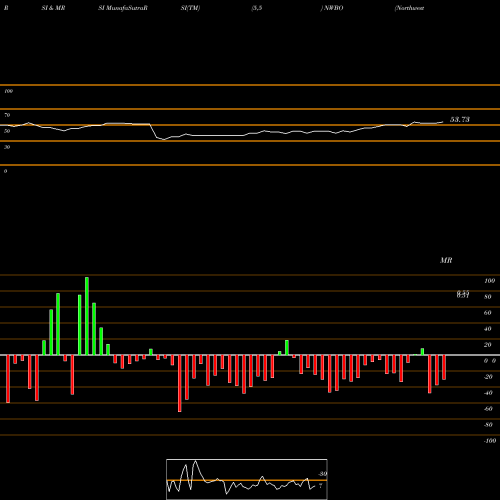Click the -39 value in the mini chart
Image resolution: width=500 pixels, height=500 pixels.
tap(322, 474)
